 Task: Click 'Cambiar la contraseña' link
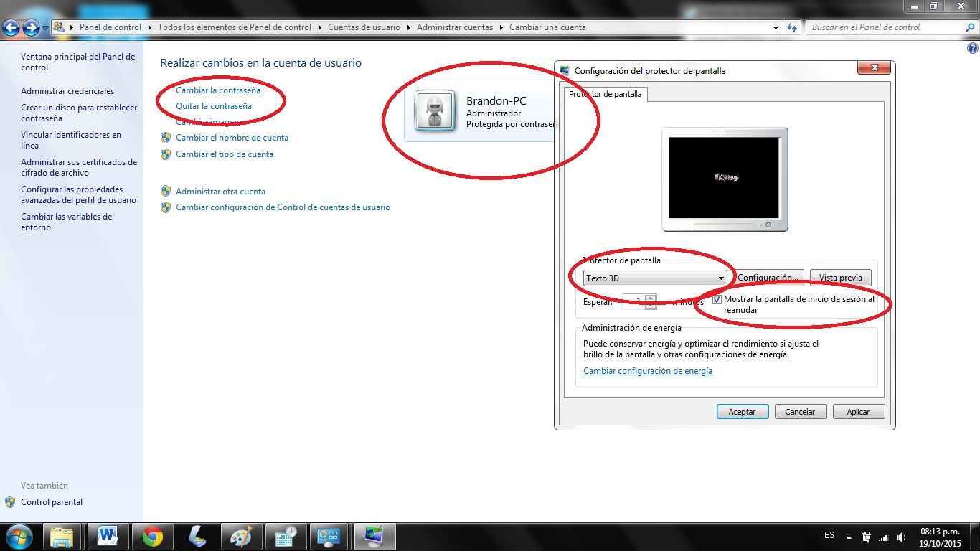[x=218, y=90]
